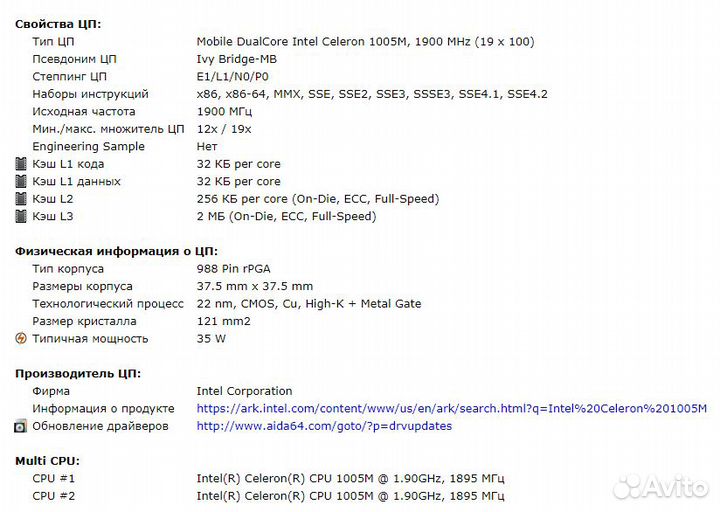Select the 1900 МГц frequency value
The width and height of the screenshot is (720, 512).
click(224, 111)
